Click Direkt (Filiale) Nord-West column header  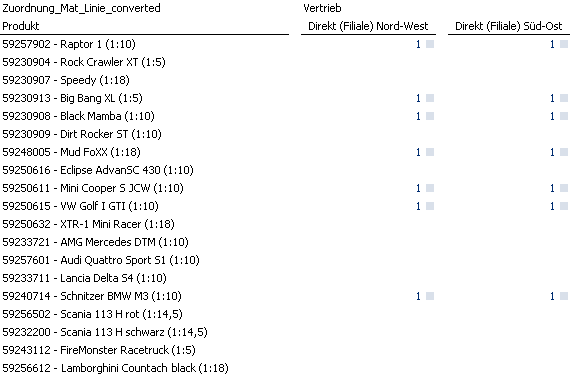pos(368,26)
